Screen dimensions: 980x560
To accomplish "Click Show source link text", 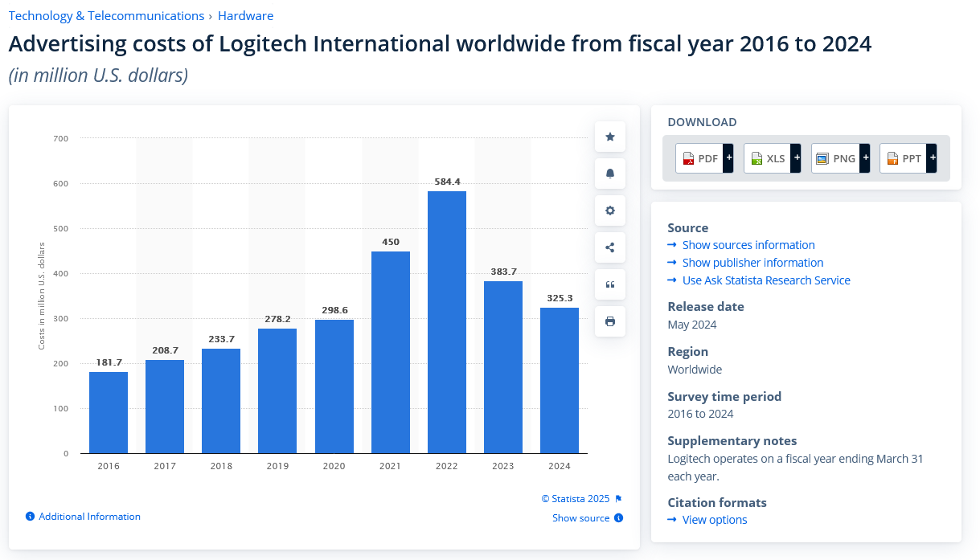I will (x=580, y=518).
